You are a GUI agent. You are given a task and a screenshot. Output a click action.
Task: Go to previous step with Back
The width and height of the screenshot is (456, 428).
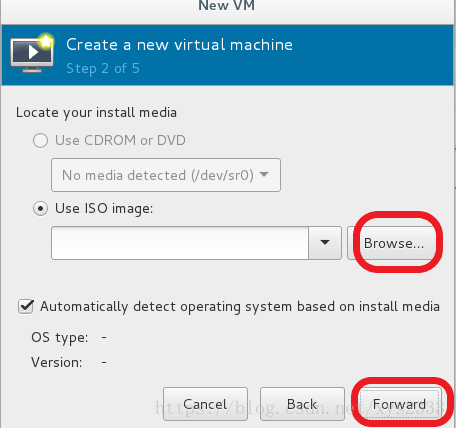302,404
